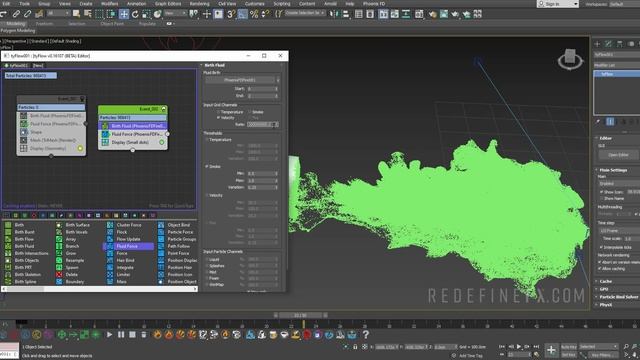Click the Auto Key button

(569, 347)
